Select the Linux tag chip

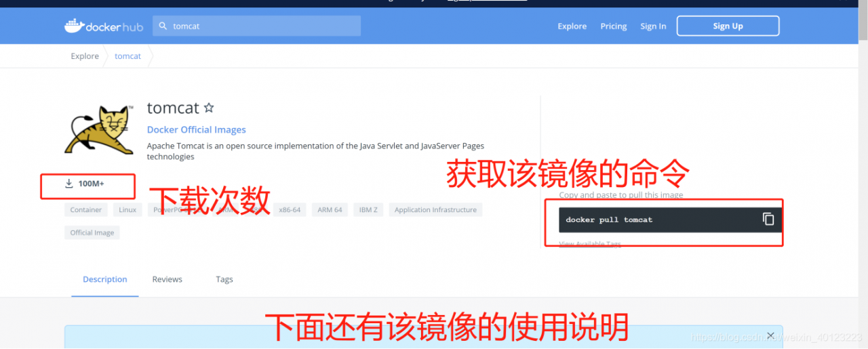pos(127,210)
